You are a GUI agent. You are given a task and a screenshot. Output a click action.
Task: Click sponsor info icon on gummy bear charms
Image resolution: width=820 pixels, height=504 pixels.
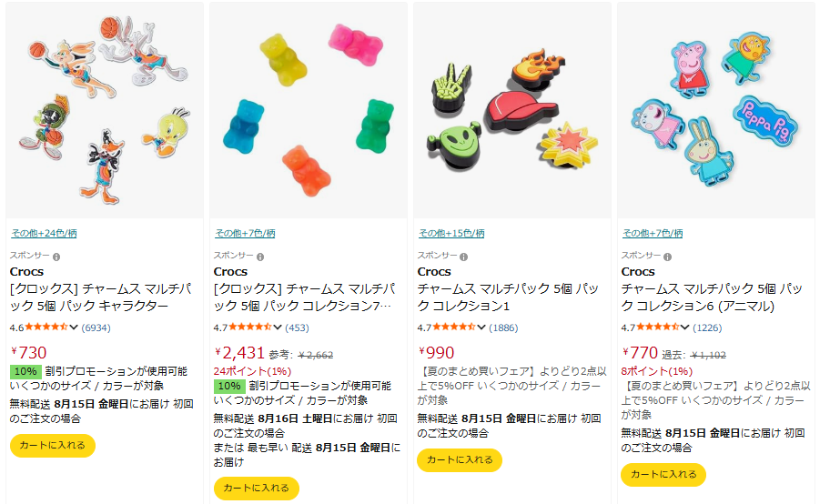click(260, 257)
